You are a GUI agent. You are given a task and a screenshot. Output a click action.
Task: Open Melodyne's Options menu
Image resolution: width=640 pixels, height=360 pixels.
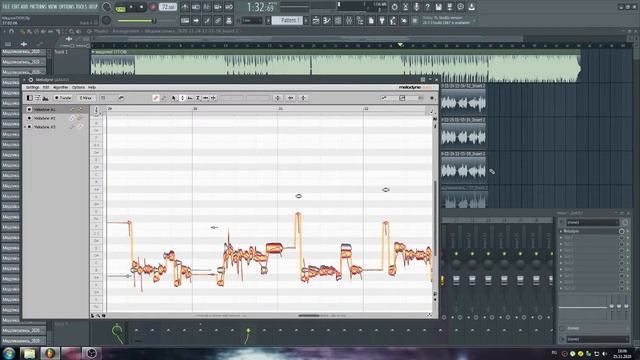(78, 87)
